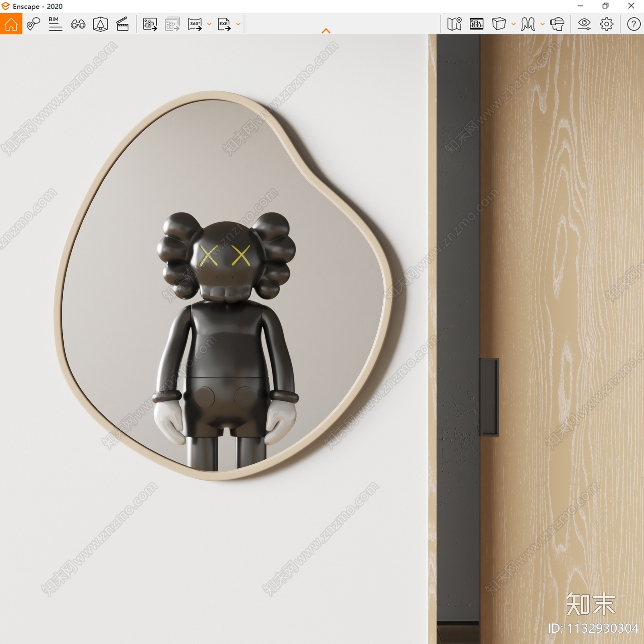Open the visual settings eye icon

point(584,24)
